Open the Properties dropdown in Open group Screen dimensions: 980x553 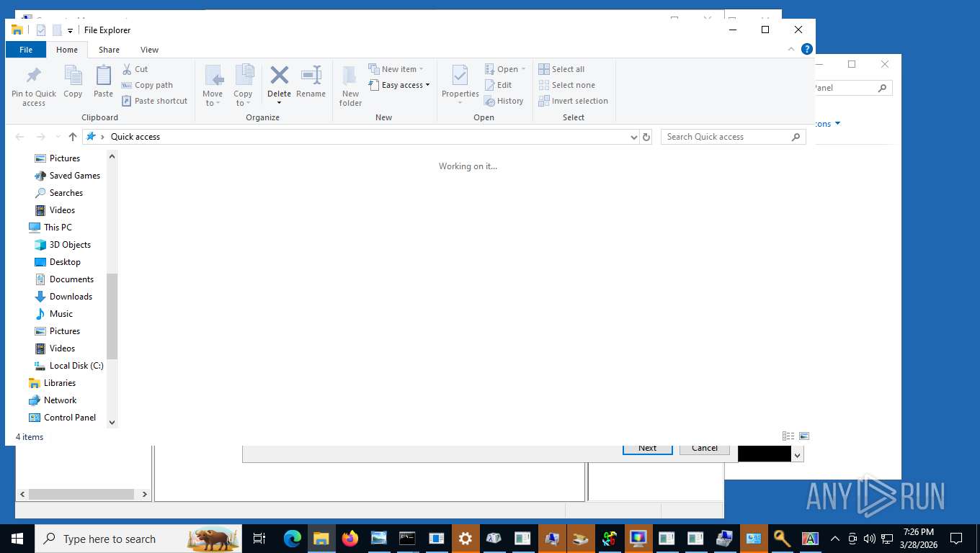[x=460, y=102]
